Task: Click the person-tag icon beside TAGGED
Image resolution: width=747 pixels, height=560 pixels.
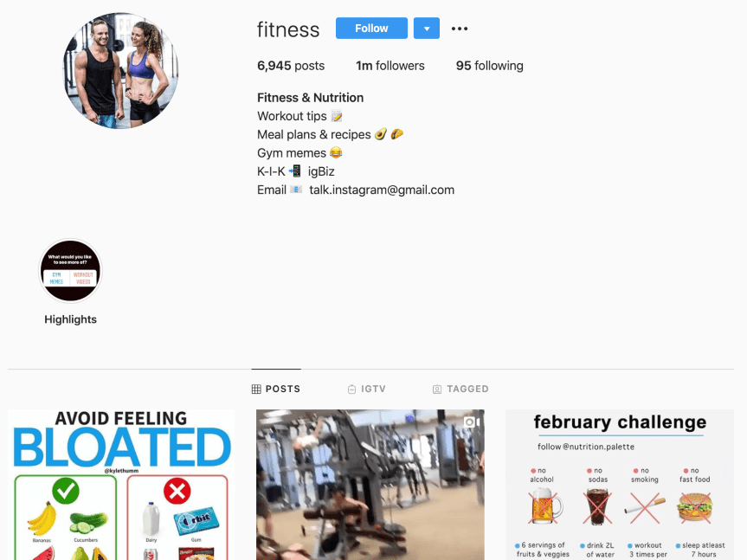Action: (x=437, y=389)
